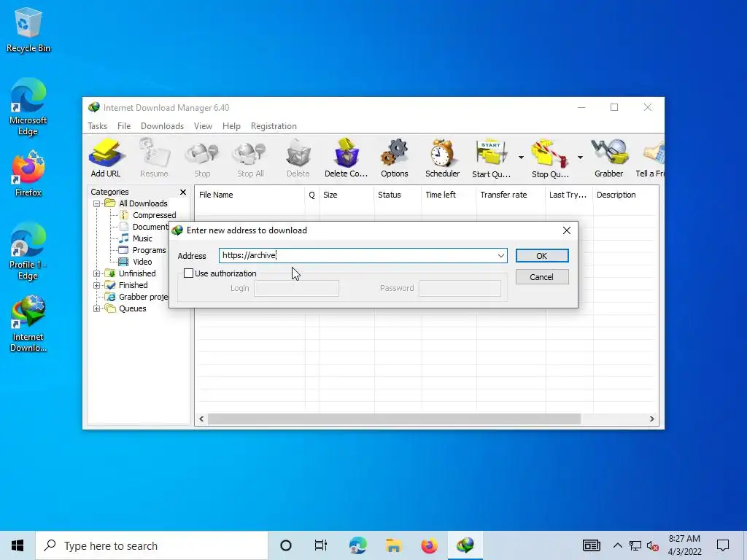Image resolution: width=747 pixels, height=560 pixels.
Task: Click Cancel in the address dialog
Action: click(542, 276)
